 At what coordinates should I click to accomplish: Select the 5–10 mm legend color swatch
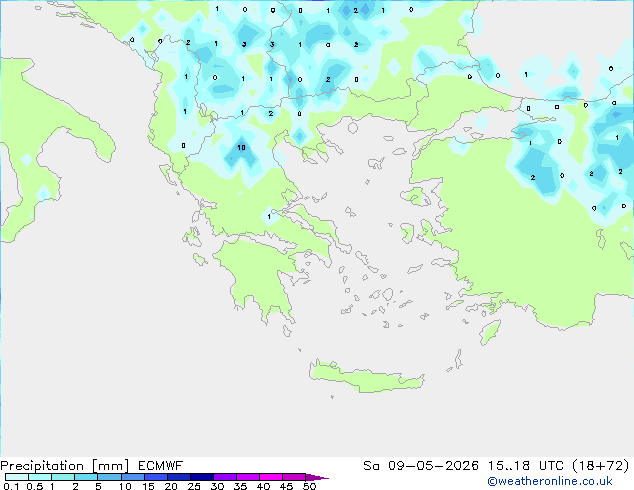coord(109,477)
